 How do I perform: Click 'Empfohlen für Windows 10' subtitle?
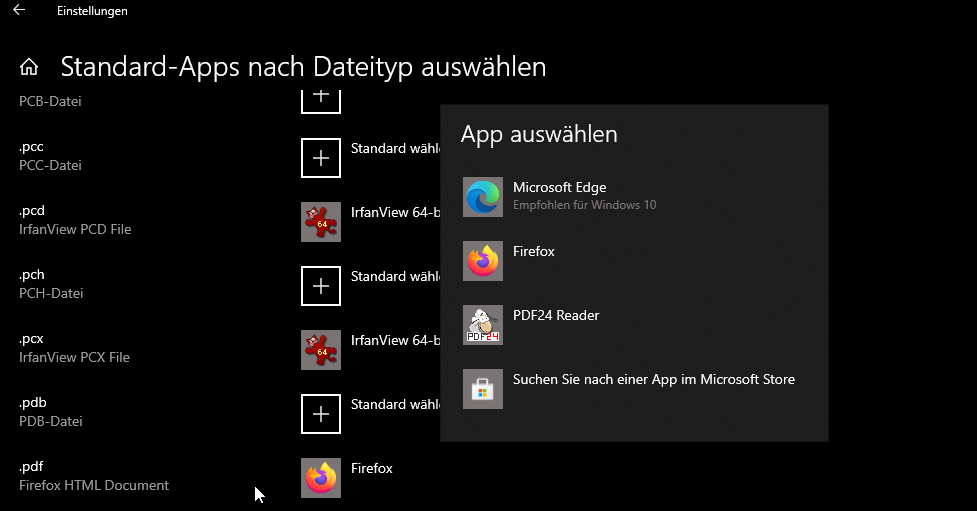[x=584, y=205]
